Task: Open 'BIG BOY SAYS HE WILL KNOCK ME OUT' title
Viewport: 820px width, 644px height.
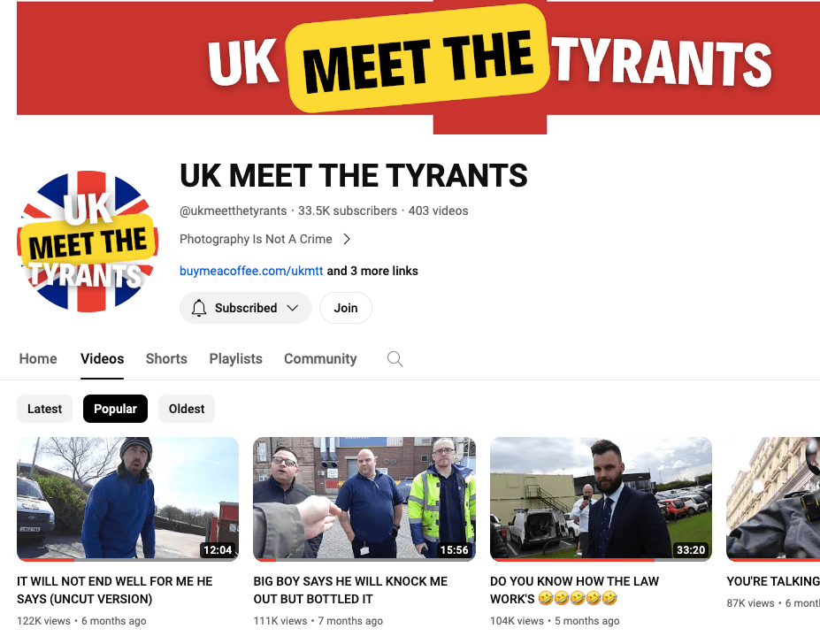Action: 350,590
